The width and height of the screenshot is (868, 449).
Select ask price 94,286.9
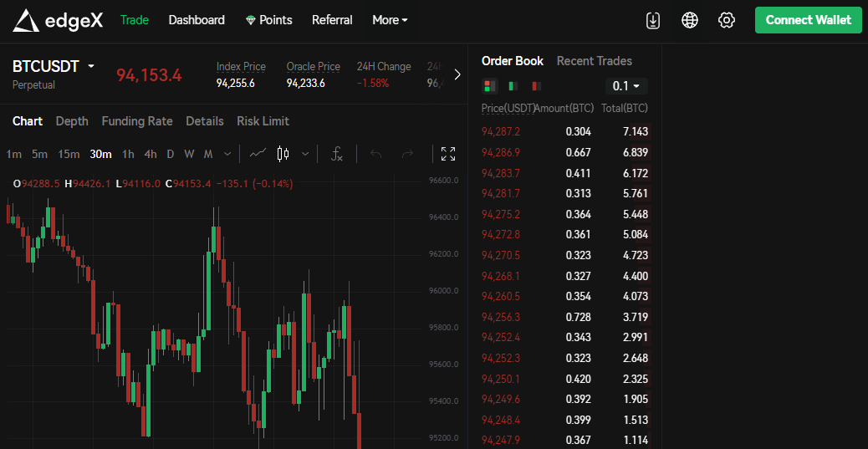click(x=501, y=152)
